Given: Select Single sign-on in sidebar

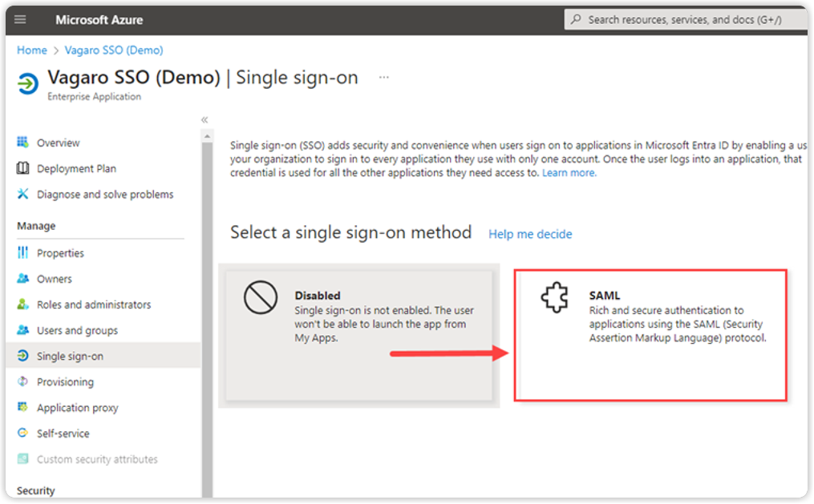Looking at the screenshot, I should [x=103, y=357].
